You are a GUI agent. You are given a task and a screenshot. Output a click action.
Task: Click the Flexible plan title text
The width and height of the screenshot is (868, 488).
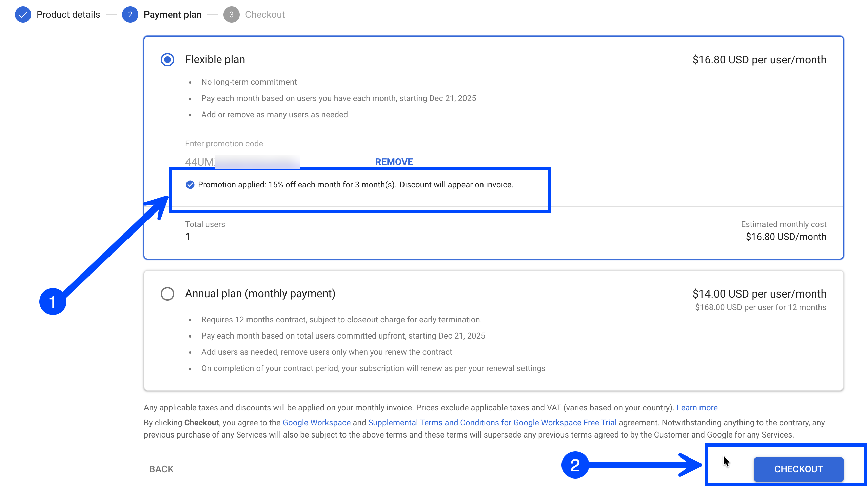click(x=215, y=60)
